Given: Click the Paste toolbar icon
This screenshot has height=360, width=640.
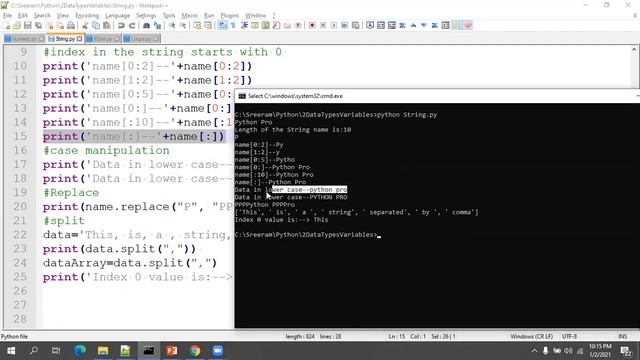Looking at the screenshot, I should (x=107, y=25).
